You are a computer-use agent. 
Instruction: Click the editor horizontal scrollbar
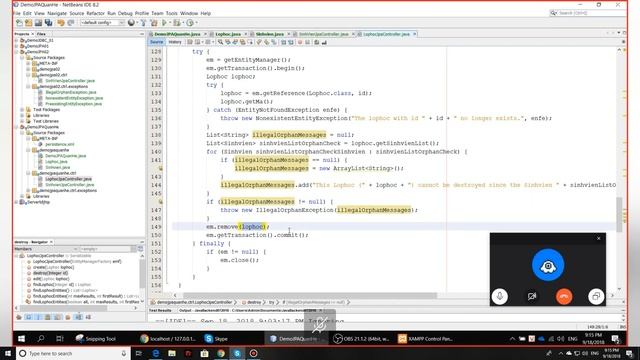310,295
